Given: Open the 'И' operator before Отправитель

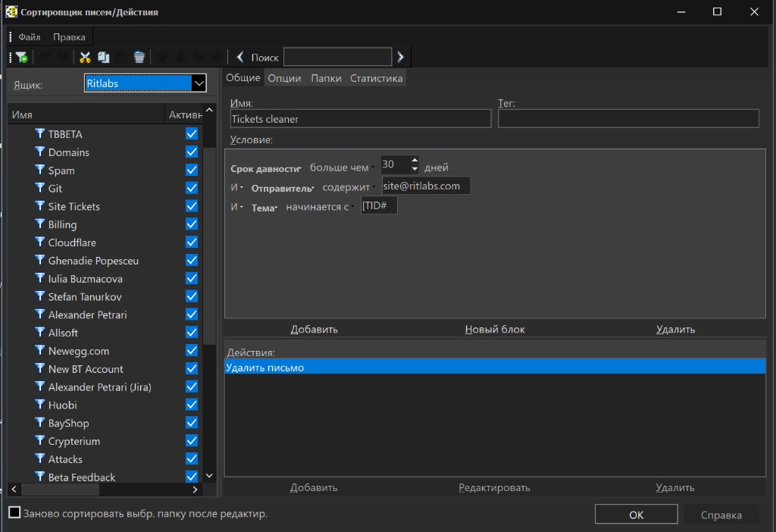Looking at the screenshot, I should click(236, 187).
